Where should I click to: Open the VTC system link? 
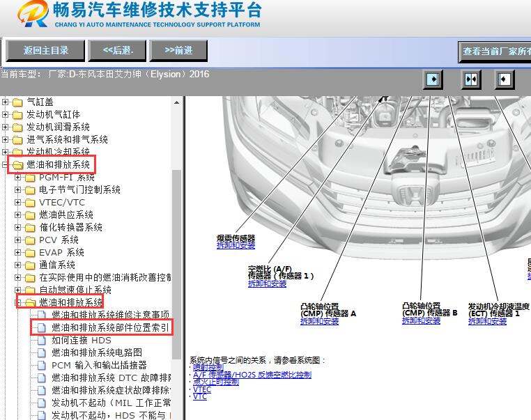coord(200,396)
